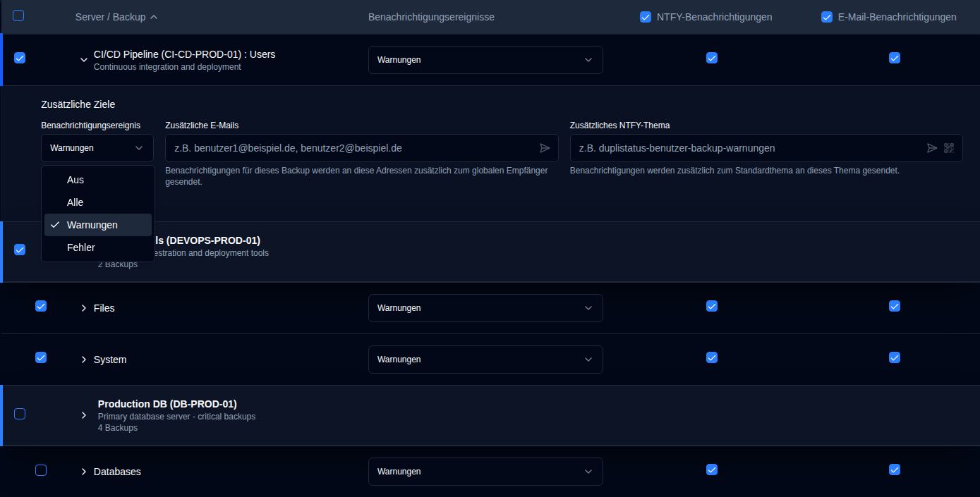Uncheck the DEVOPS-PROD-01 server selection checkbox
The height and width of the screenshot is (497, 980).
pos(20,250)
